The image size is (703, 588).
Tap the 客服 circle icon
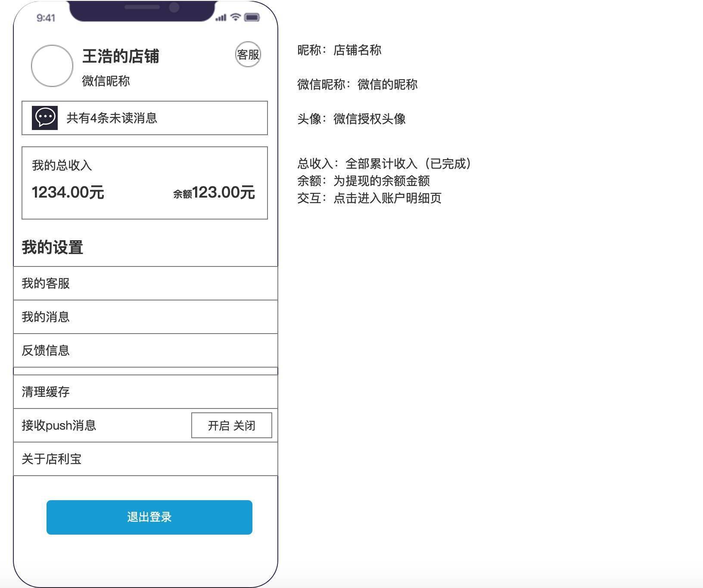pos(248,55)
